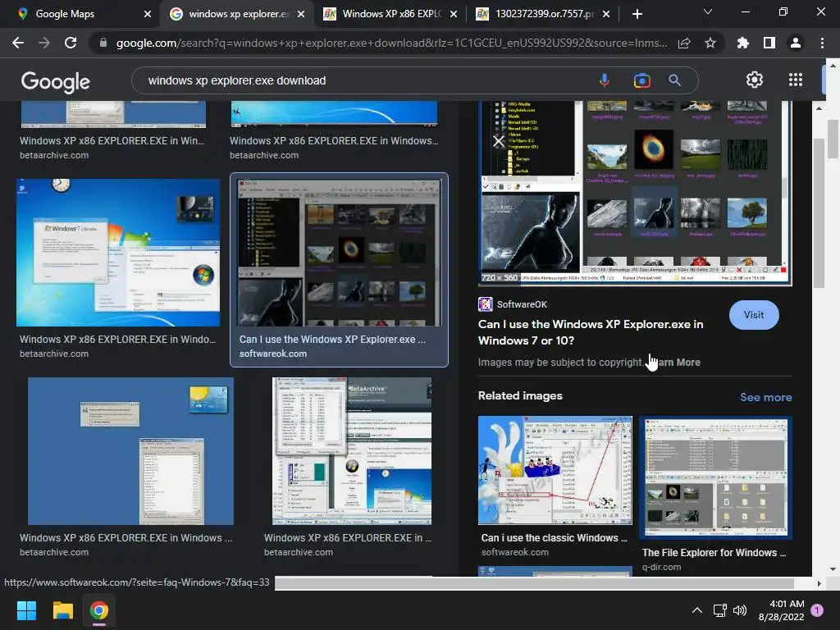Switch to the windows xp explorer.exe tab
This screenshot has width=840, height=630.
[x=237, y=14]
